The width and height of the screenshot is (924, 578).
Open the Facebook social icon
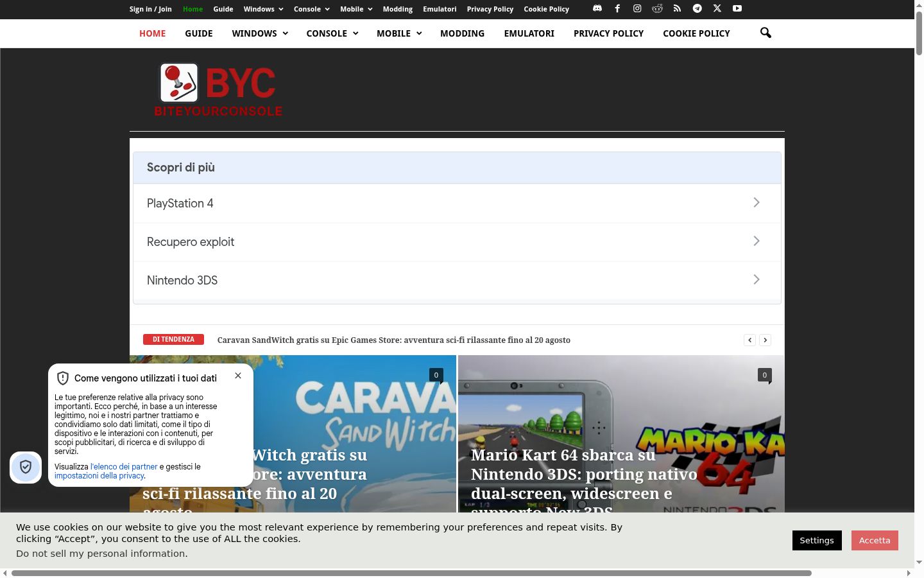click(617, 8)
